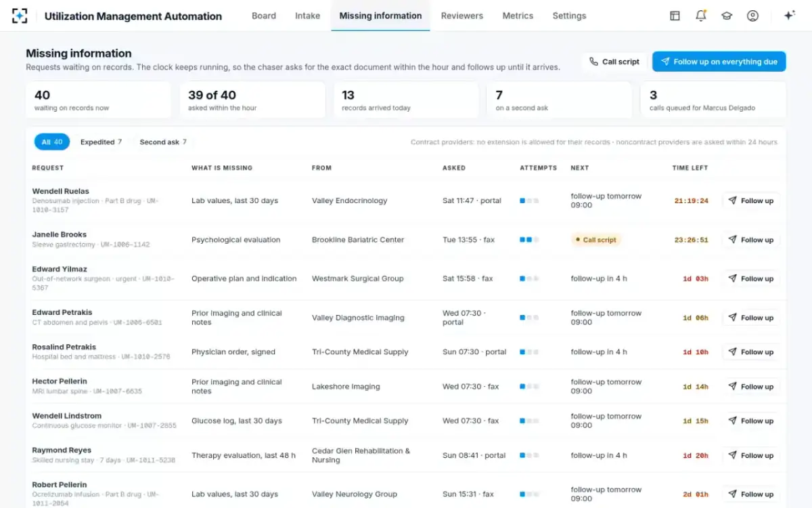Click the '39 of 40 asked within the hour' card
812x508 pixels.
252,100
